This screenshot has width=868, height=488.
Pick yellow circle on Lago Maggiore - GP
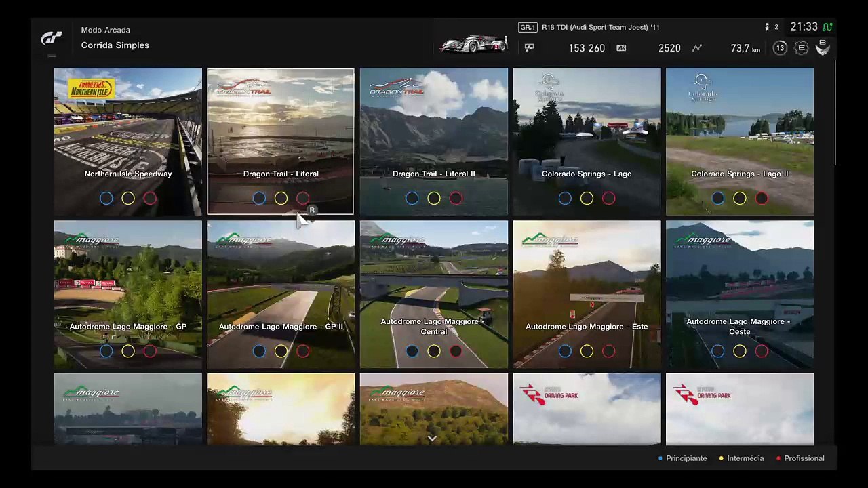coord(128,351)
